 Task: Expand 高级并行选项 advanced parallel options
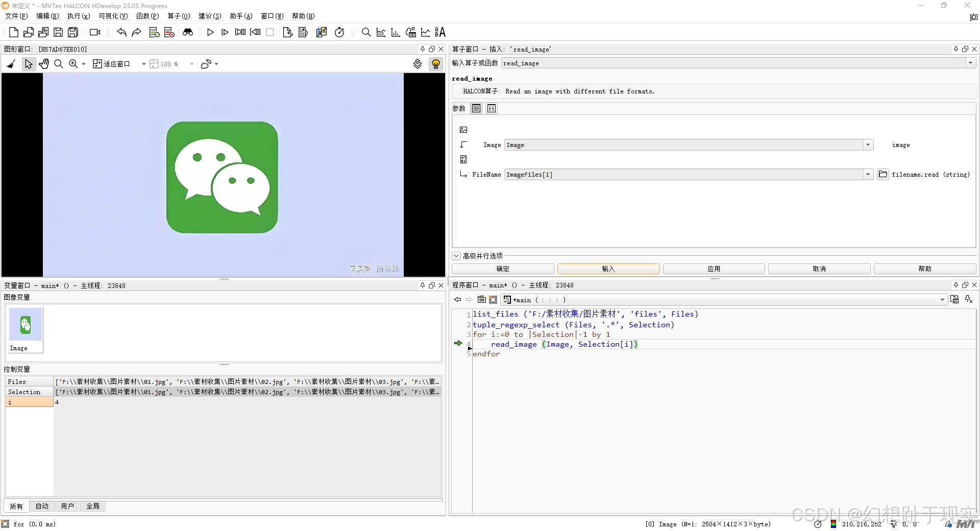tap(456, 256)
